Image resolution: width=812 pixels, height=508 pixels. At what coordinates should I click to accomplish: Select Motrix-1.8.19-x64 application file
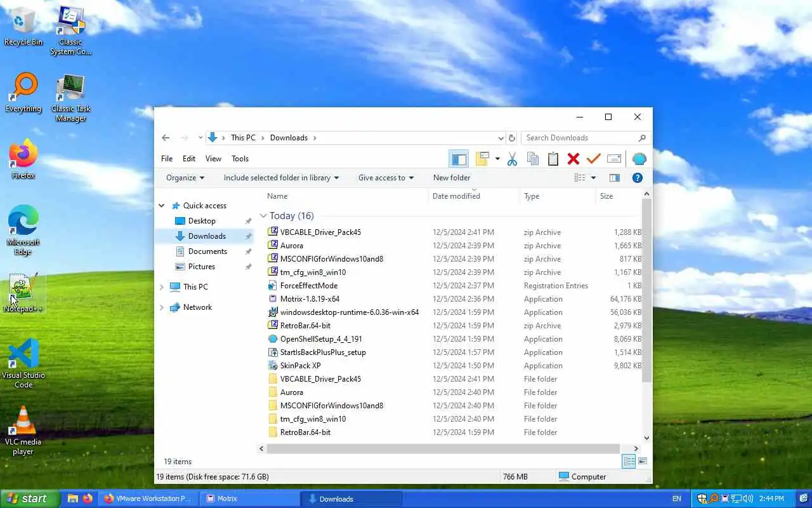[310, 299]
